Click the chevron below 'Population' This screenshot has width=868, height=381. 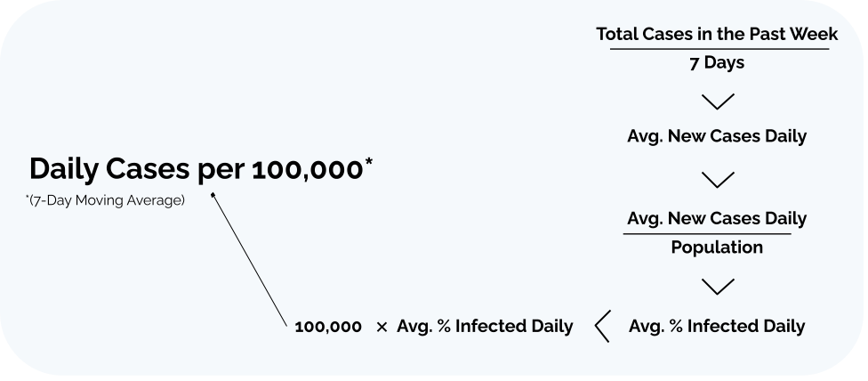(718, 287)
